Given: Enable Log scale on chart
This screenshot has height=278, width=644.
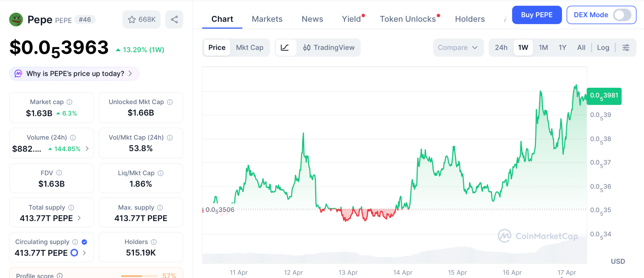Looking at the screenshot, I should point(603,47).
